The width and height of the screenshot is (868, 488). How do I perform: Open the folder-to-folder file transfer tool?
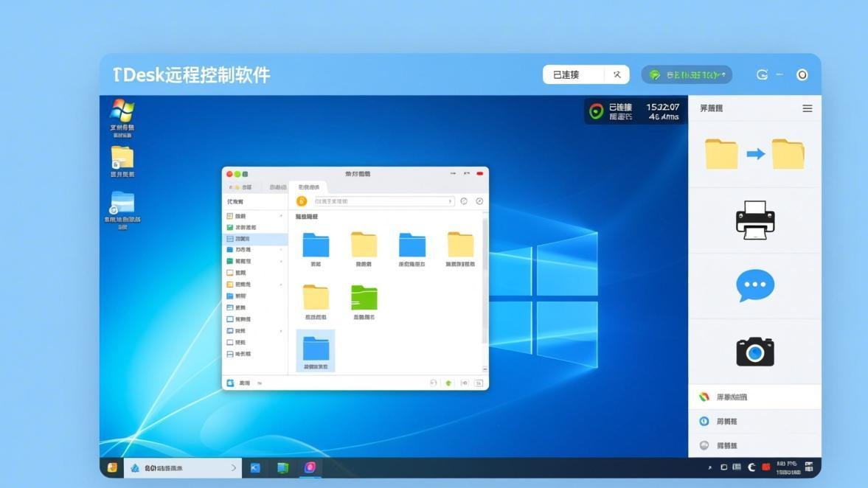tap(754, 154)
